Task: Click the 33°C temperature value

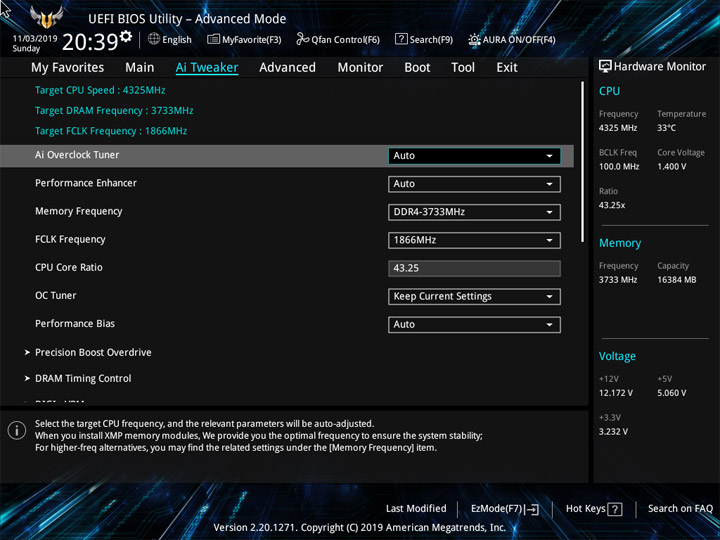Action: tap(666, 128)
